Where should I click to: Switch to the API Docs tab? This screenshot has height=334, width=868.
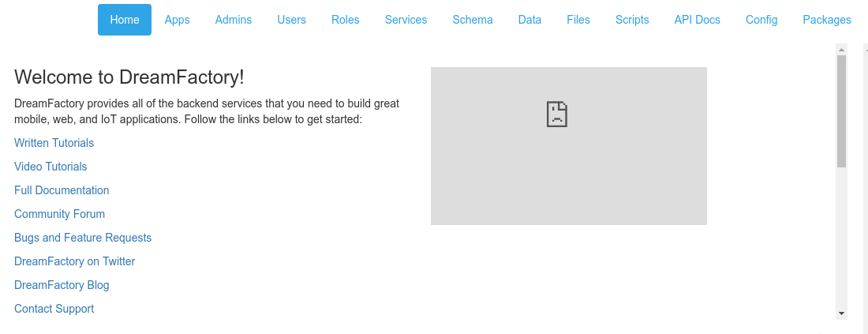(697, 20)
